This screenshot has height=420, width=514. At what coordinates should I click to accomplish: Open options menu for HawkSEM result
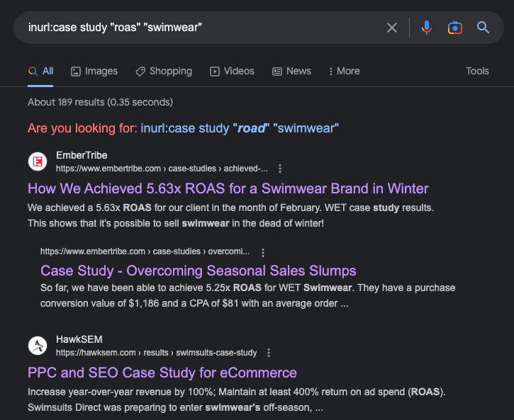pos(269,353)
